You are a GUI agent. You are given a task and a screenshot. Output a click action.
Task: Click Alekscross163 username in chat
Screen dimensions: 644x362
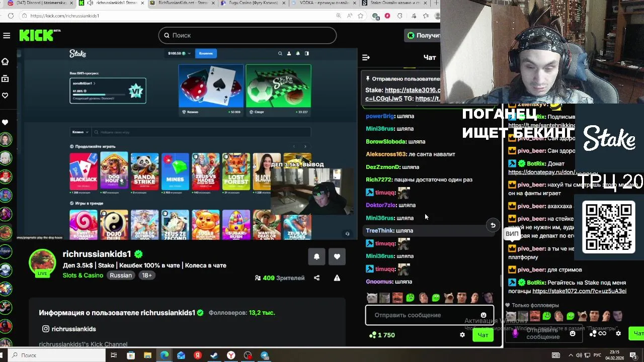coord(386,154)
